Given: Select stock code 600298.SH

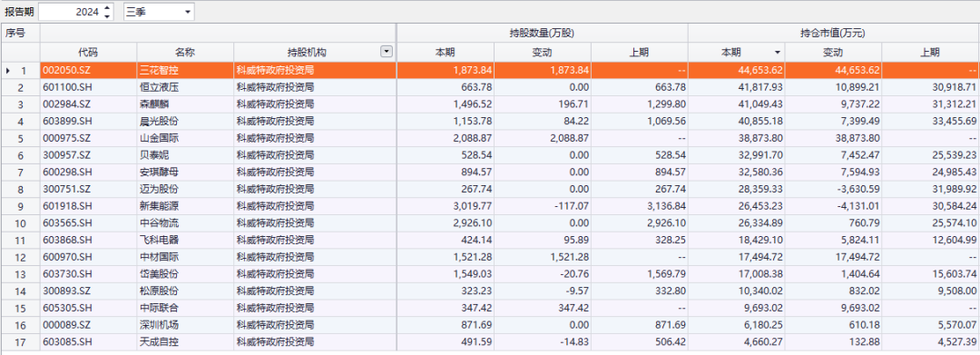Looking at the screenshot, I should coord(88,173).
